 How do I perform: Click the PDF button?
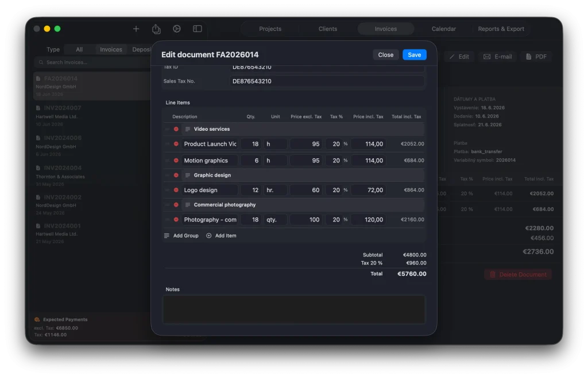pos(536,57)
